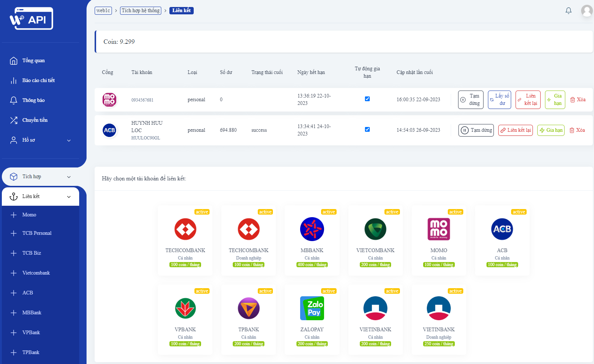Go to Tích hợp hệ thống breadcrumb

141,11
